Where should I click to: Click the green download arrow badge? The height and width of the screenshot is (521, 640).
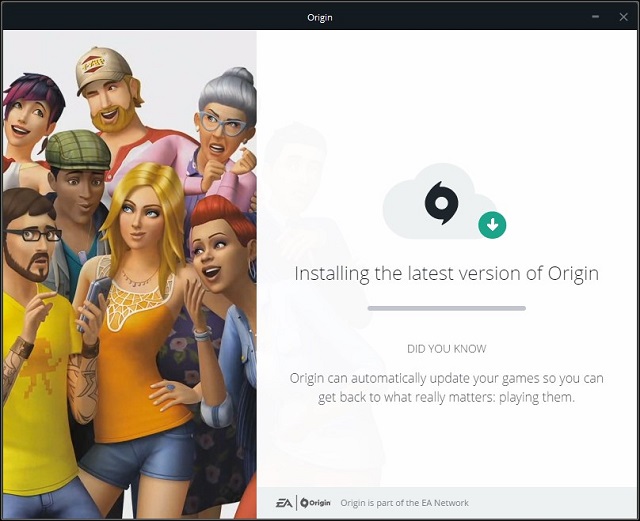pos(492,225)
